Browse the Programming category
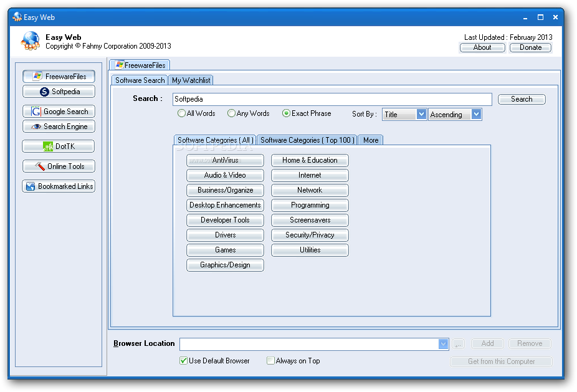The width and height of the screenshot is (577, 392). (x=310, y=206)
